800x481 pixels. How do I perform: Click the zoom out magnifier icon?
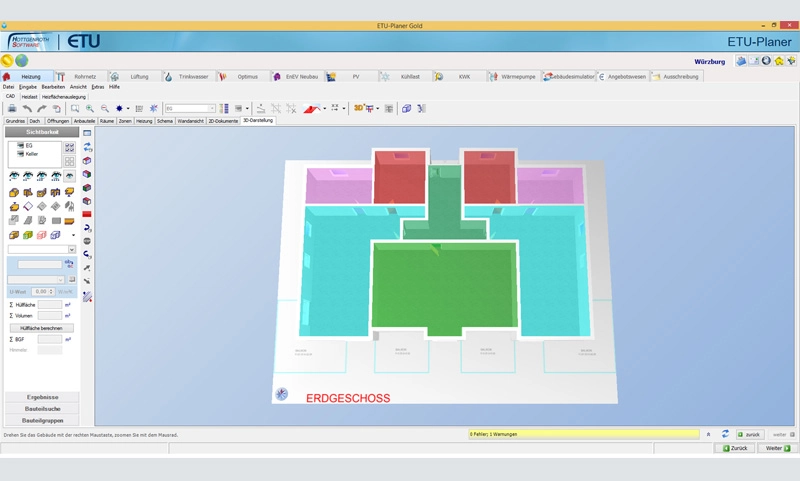click(x=105, y=109)
